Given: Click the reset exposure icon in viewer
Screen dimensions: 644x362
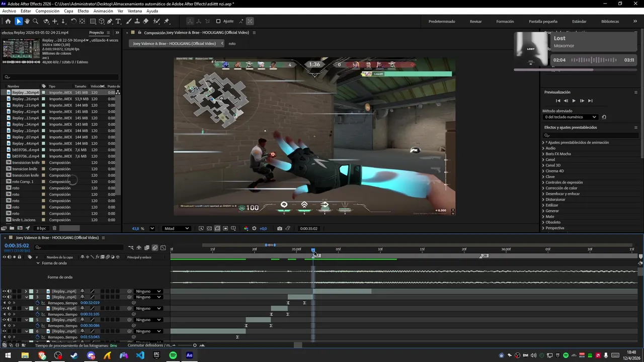Looking at the screenshot, I should tap(254, 228).
